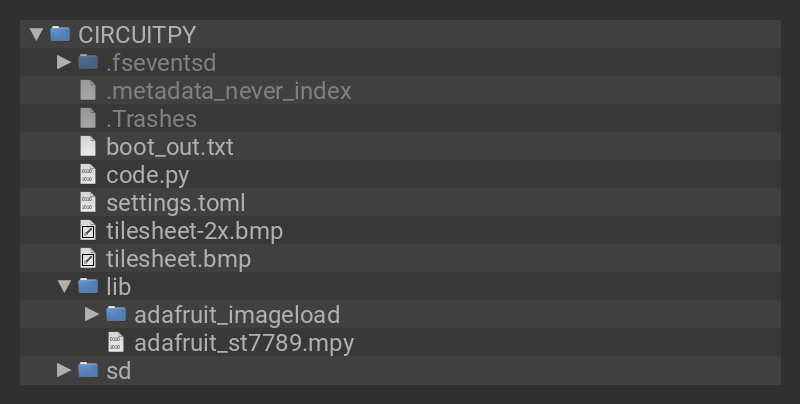The width and height of the screenshot is (800, 404).
Task: Select the .metadata_never_index file
Action: (x=228, y=91)
